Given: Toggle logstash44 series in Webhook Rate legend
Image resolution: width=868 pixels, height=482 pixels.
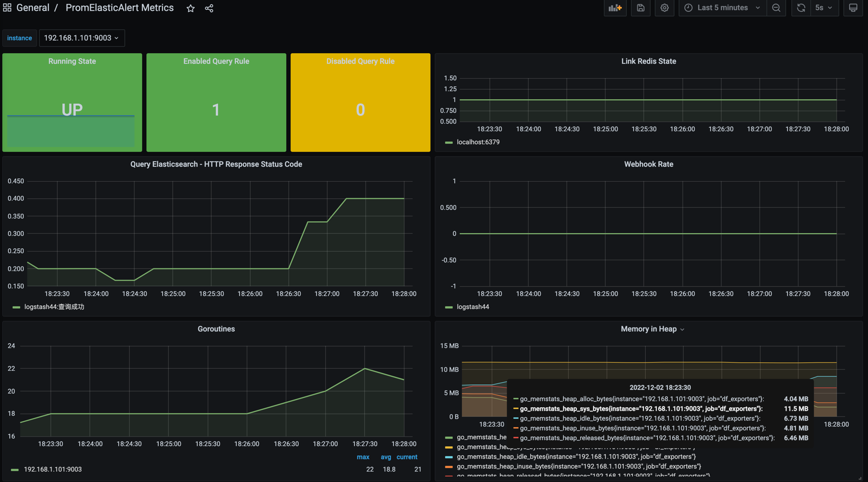Looking at the screenshot, I should pyautogui.click(x=473, y=307).
